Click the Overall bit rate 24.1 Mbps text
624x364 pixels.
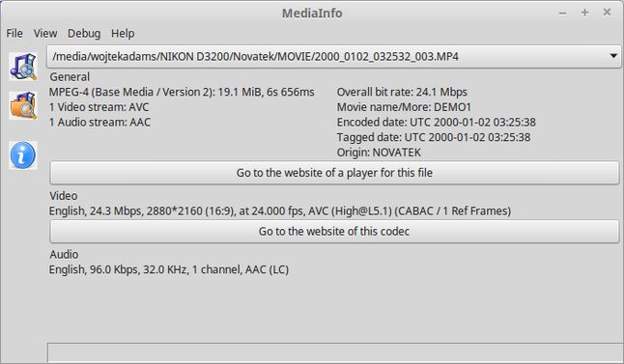point(402,92)
